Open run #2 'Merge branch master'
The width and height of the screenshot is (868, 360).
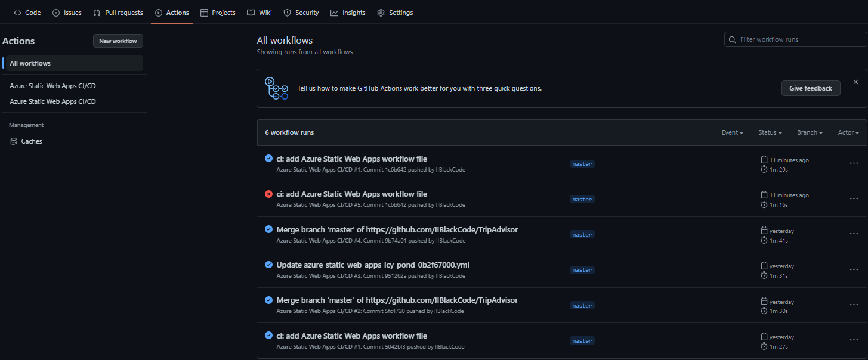click(397, 300)
